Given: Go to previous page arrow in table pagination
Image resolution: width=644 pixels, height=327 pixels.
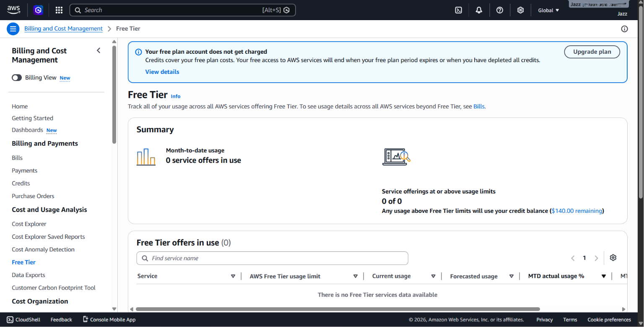Looking at the screenshot, I should click(x=573, y=258).
